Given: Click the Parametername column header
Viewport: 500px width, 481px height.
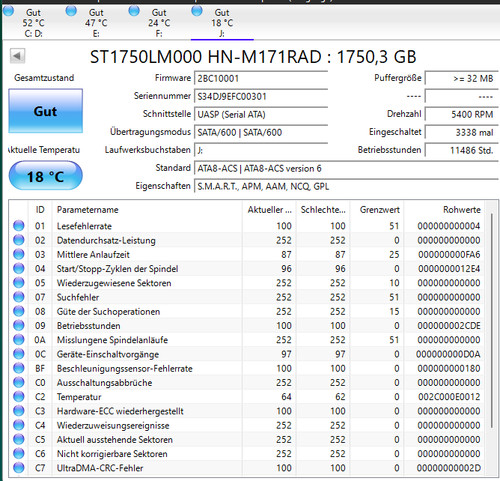Looking at the screenshot, I should (147, 210).
